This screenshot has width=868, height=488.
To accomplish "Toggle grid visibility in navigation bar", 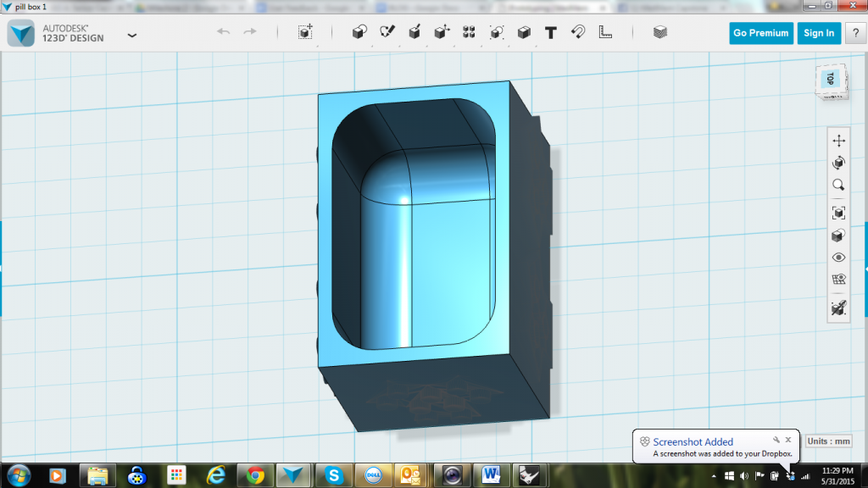I will [838, 280].
